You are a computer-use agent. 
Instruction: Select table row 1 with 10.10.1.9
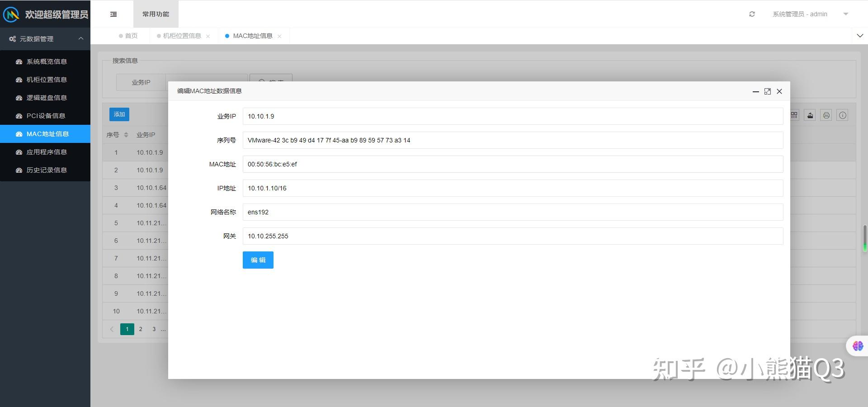[x=136, y=152]
